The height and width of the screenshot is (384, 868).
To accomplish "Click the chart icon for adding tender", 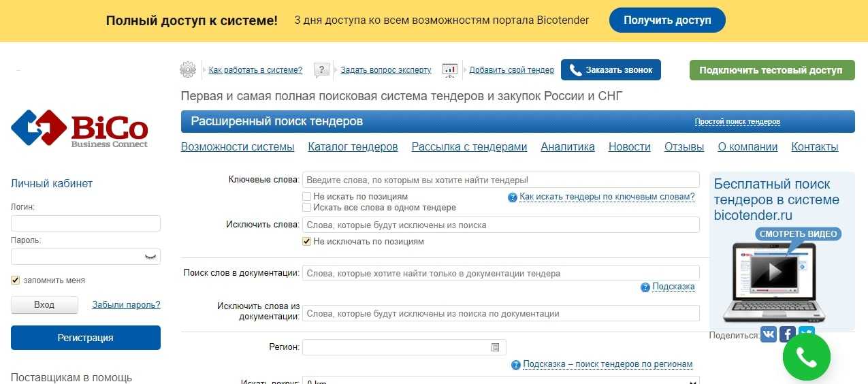I will click(x=450, y=70).
